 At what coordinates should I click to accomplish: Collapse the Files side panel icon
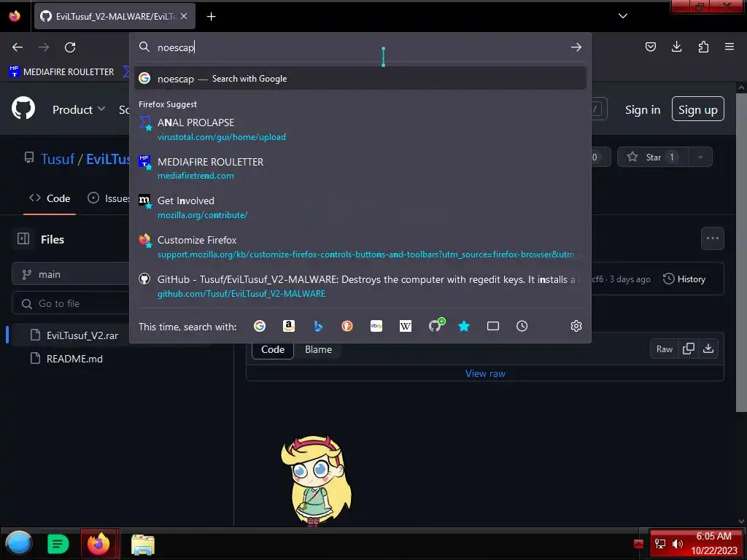(23, 238)
